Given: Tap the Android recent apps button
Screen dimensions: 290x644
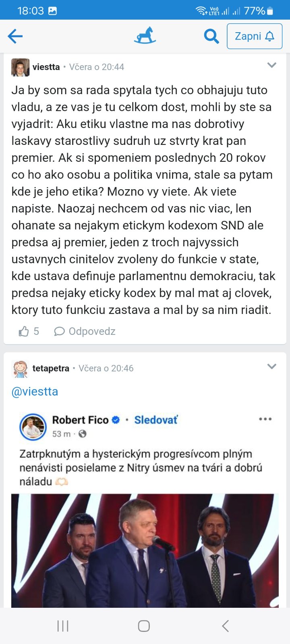Looking at the screenshot, I should (x=63, y=626).
